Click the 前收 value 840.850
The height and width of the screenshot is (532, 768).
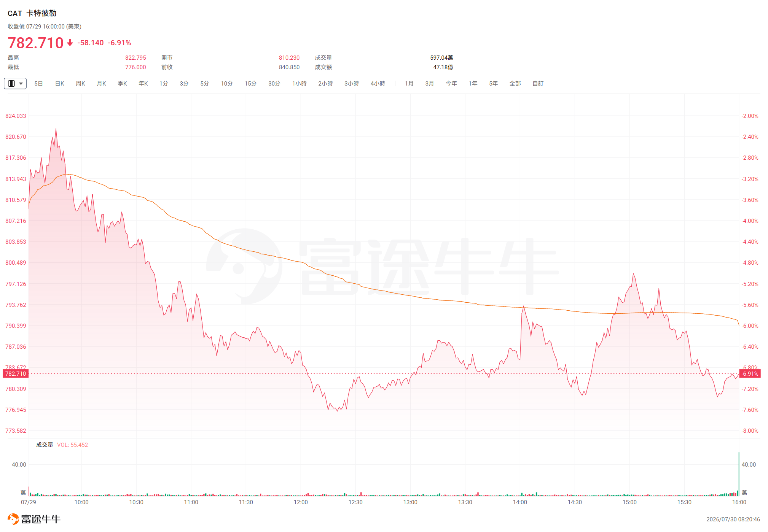289,67
